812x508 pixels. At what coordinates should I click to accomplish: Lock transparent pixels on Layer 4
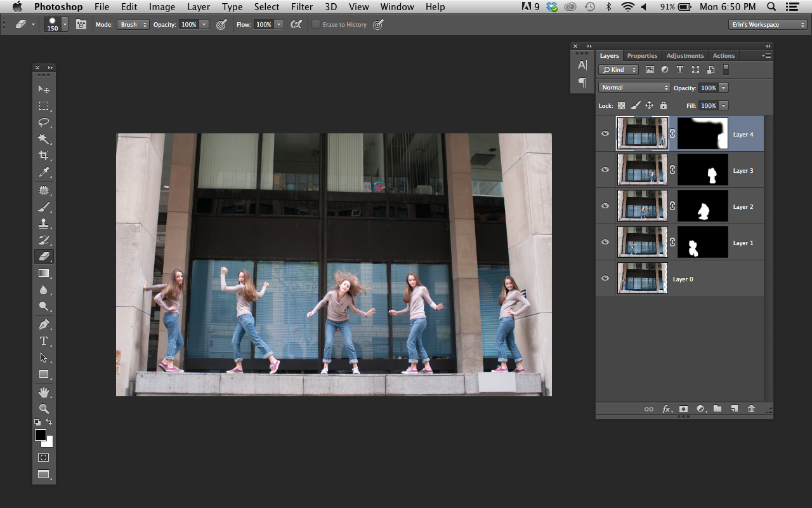click(621, 105)
